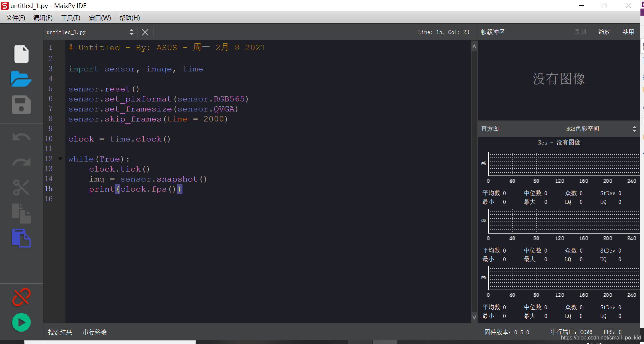Viewport: 644px width, 344px height.
Task: Redo the edit with the sidebar arrow
Action: point(21,162)
